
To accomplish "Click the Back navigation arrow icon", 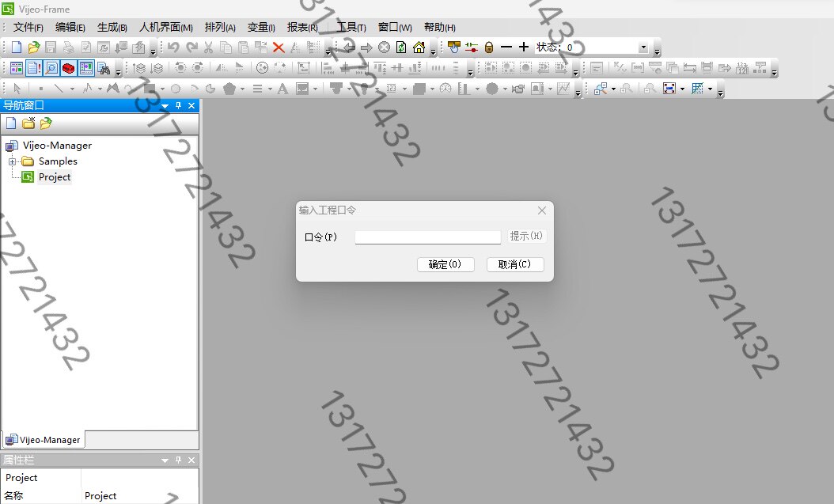I will click(349, 47).
